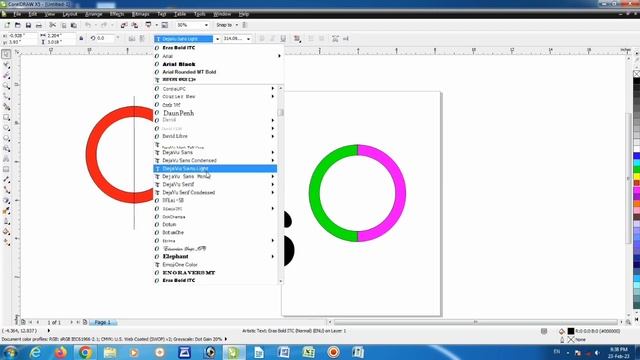This screenshot has width=640, height=360.
Task: Open the zoom level dropdown
Action: [206, 25]
